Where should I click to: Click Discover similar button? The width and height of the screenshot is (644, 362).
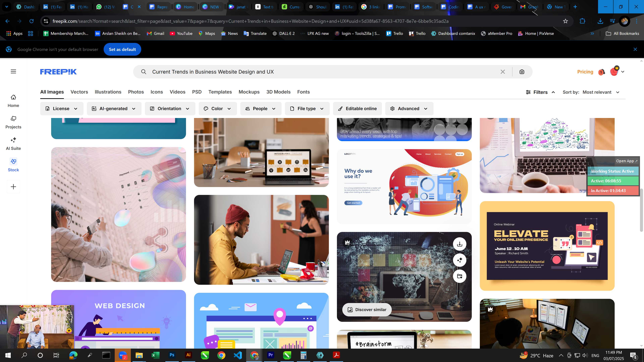367,310
